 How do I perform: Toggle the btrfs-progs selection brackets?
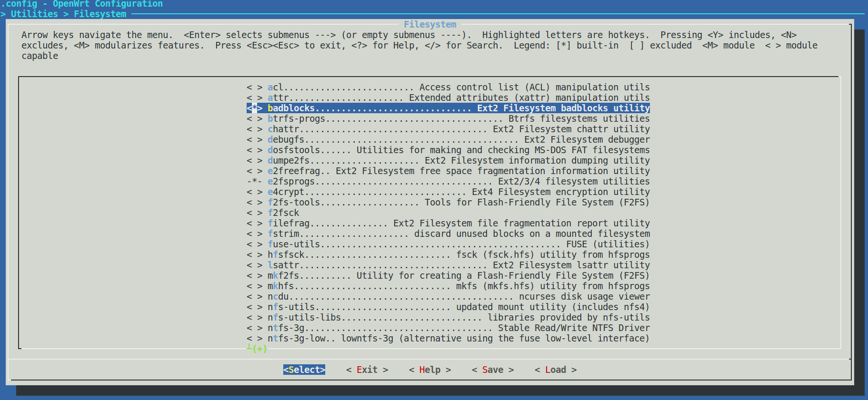(x=254, y=118)
